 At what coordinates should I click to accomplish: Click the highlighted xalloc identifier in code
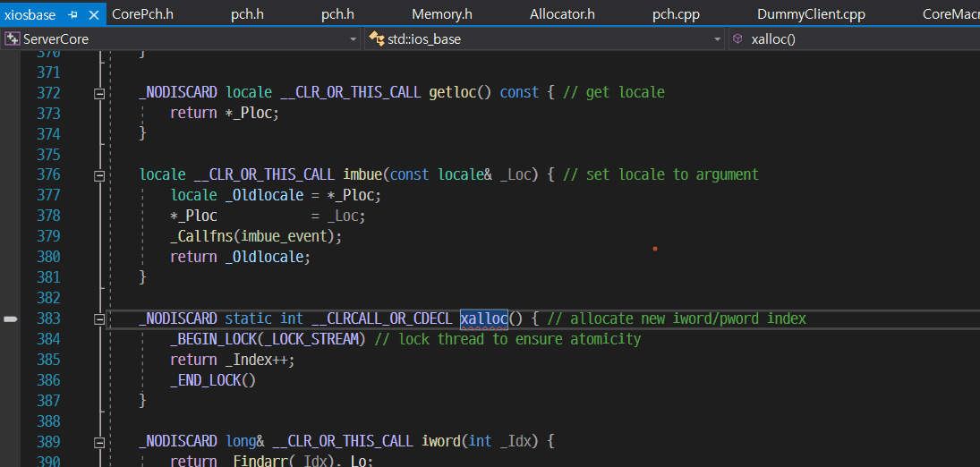(x=483, y=318)
